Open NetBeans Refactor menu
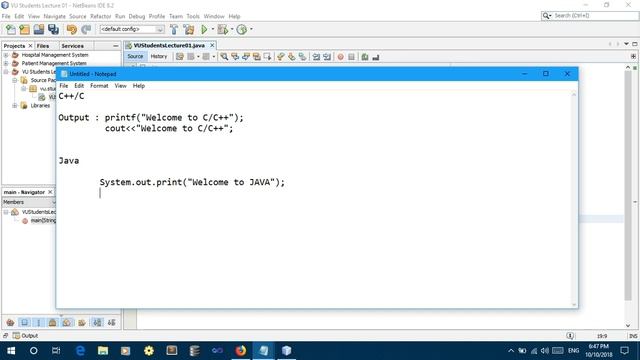640x360 pixels. pos(100,16)
